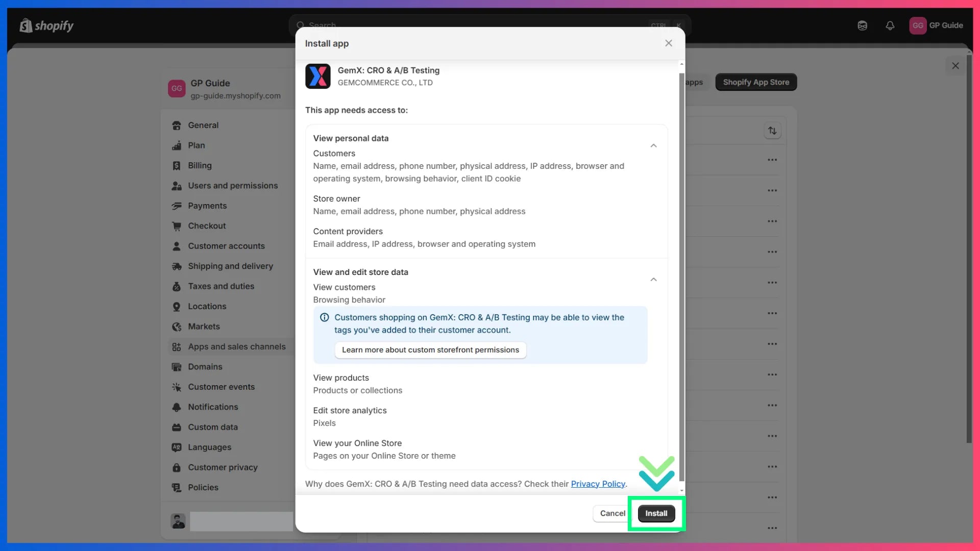The width and height of the screenshot is (980, 551).
Task: Click the Checkout cart icon
Action: pos(177,226)
